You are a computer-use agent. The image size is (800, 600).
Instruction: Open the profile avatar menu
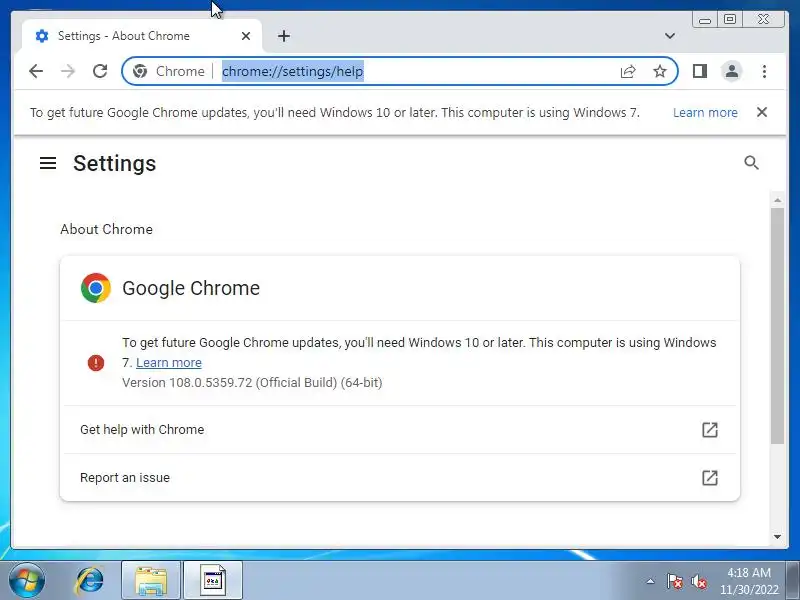tap(732, 71)
